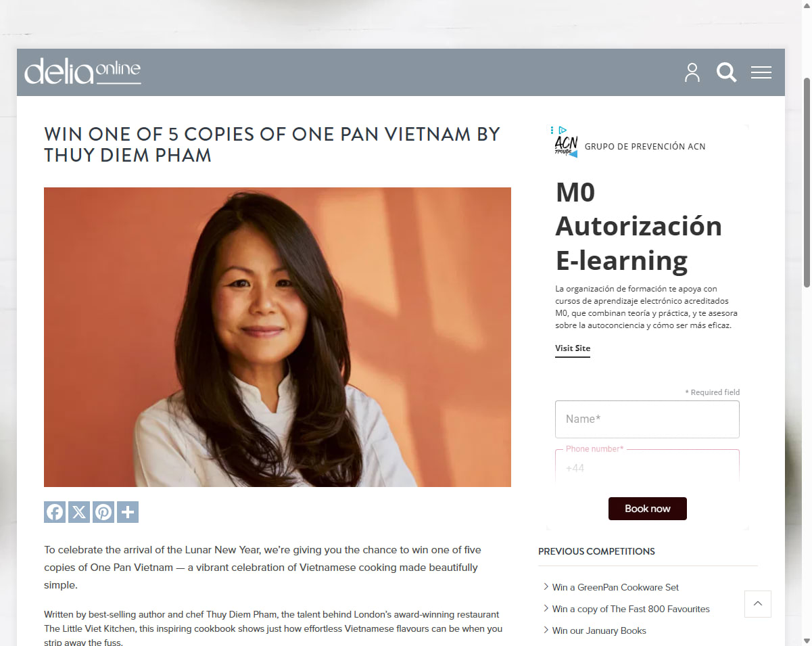
Task: Open the Win our January Books competition
Action: [x=599, y=630]
